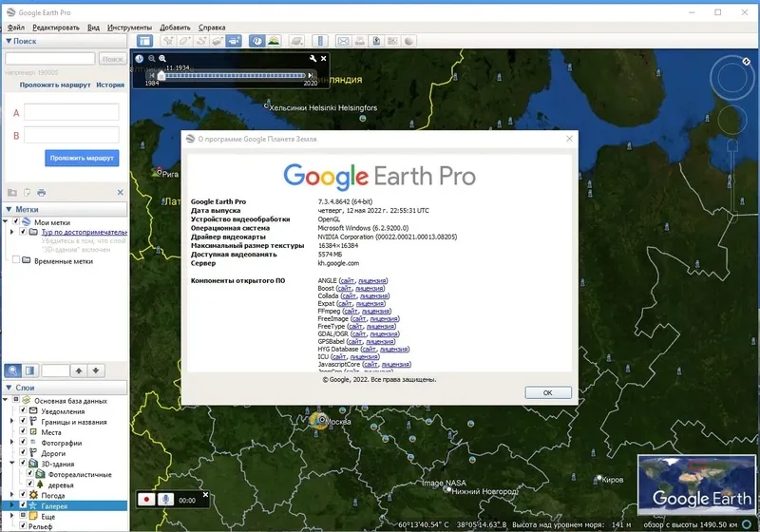Viewport: 760px width, 532px height.
Task: Click the historical imagery timeline track
Action: coord(235,76)
